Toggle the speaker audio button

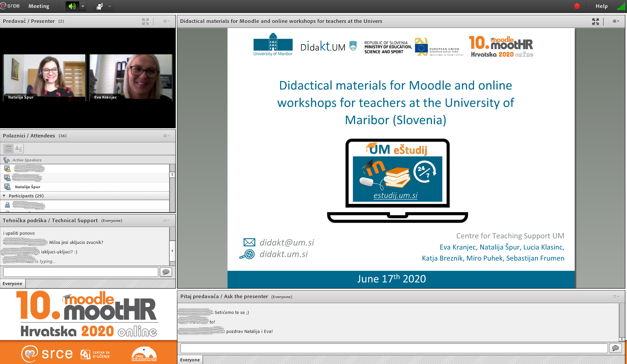click(72, 6)
